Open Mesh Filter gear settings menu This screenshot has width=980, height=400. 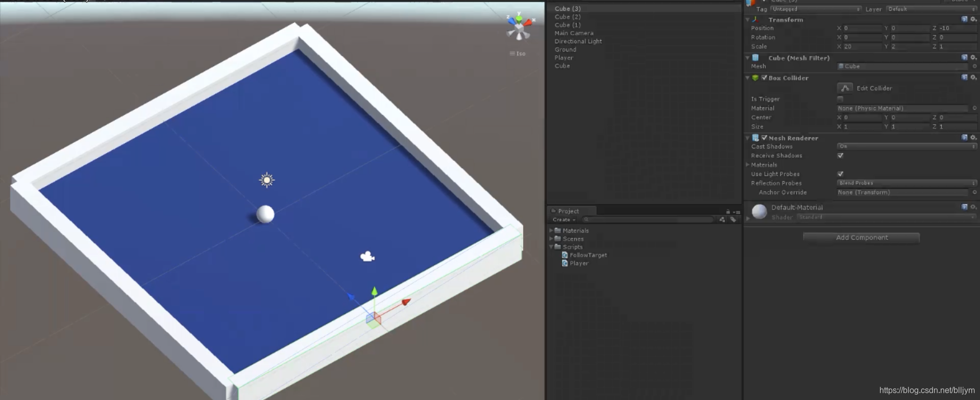pos(973,58)
